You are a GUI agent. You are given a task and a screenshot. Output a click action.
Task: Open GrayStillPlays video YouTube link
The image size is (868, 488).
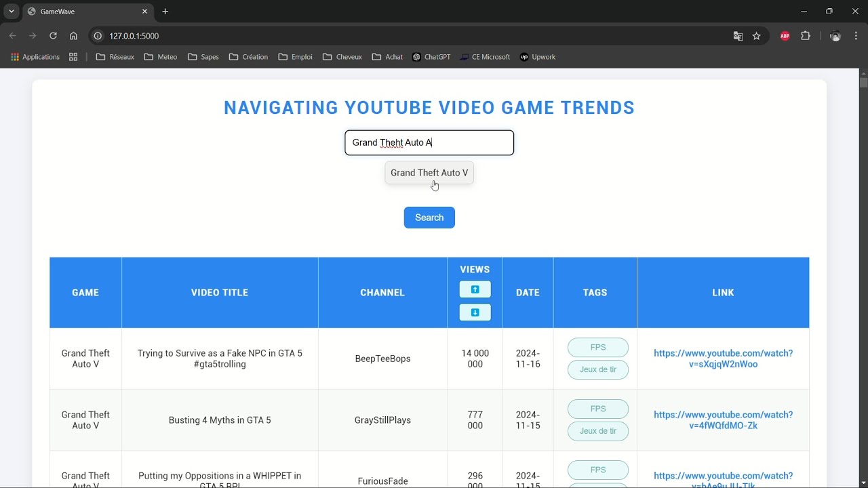(723, 420)
